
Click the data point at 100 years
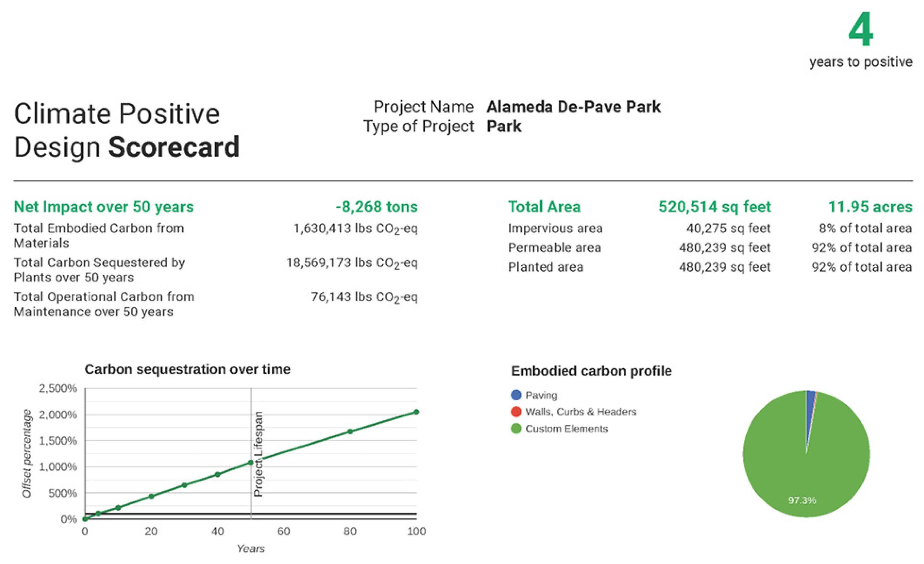pyautogui.click(x=416, y=412)
